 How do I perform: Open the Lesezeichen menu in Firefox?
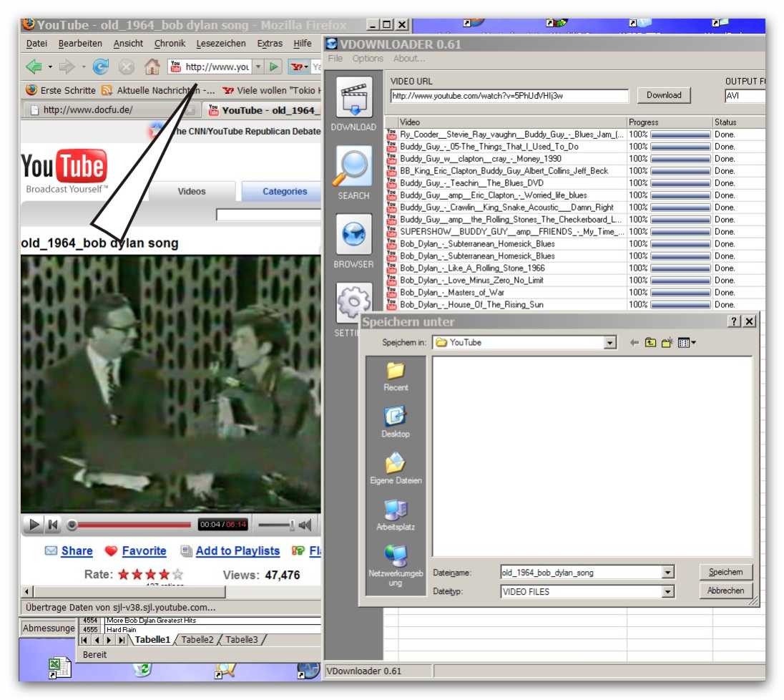tap(220, 44)
